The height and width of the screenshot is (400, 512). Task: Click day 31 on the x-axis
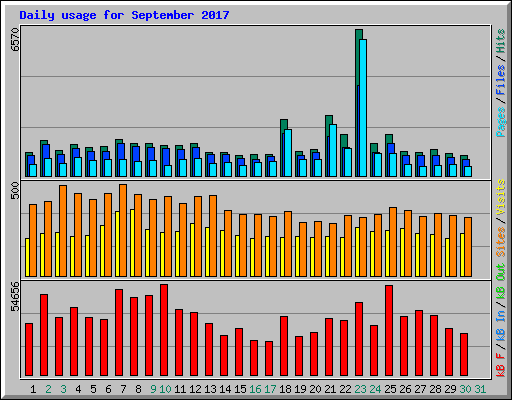pos(480,389)
